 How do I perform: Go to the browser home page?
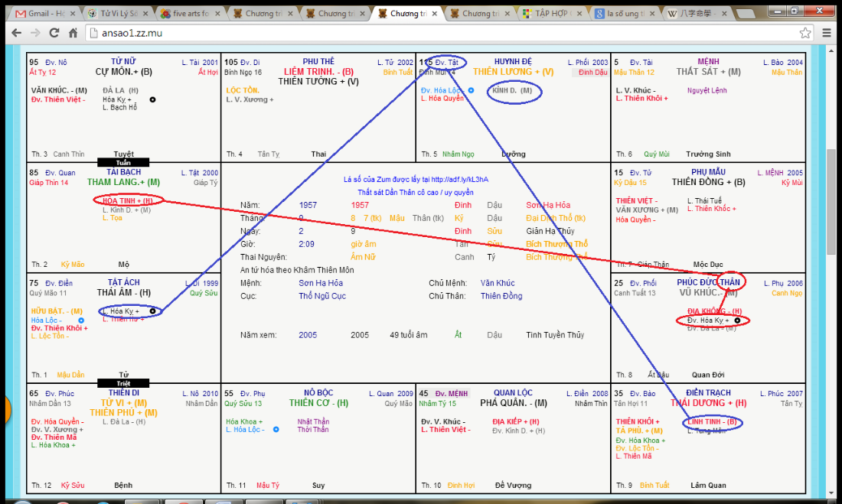coord(73,33)
